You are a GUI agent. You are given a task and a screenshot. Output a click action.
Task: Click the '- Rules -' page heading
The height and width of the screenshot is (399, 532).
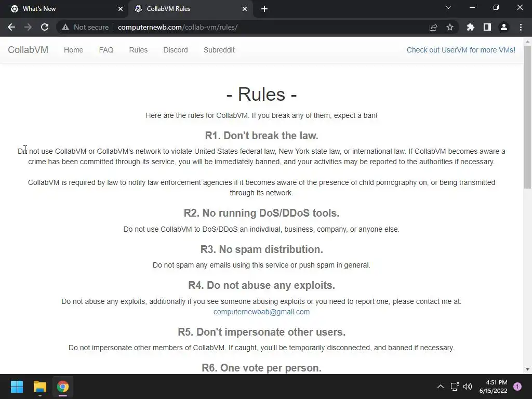pyautogui.click(x=262, y=95)
